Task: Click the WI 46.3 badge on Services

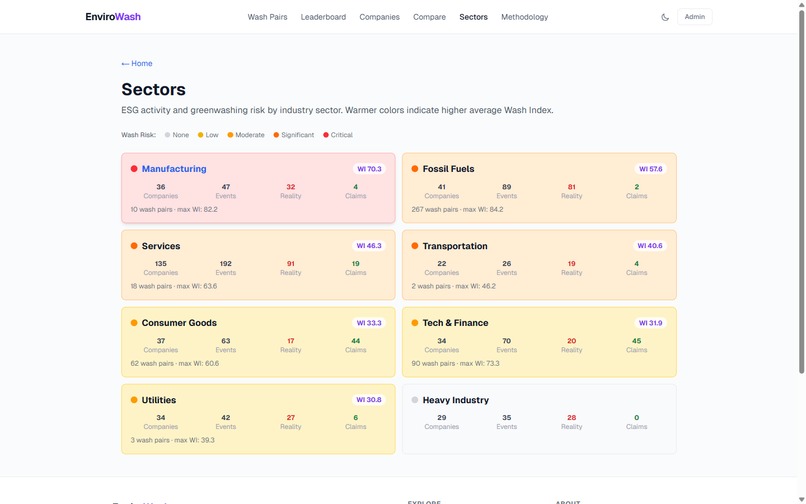Action: 369,246
